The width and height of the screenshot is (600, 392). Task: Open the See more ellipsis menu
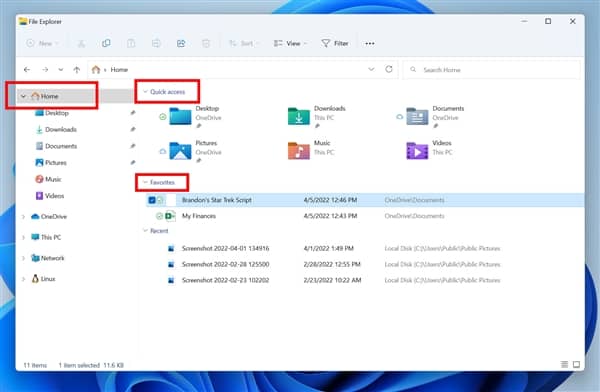(370, 43)
